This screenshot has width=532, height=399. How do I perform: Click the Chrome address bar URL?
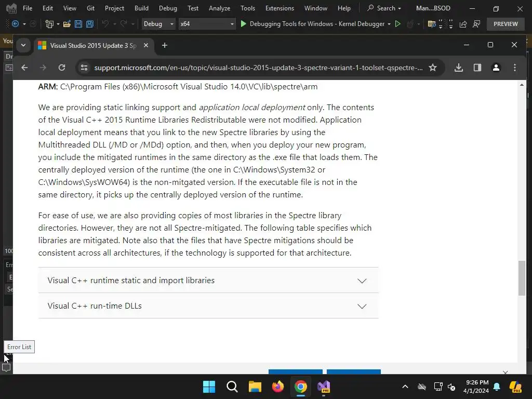259,68
